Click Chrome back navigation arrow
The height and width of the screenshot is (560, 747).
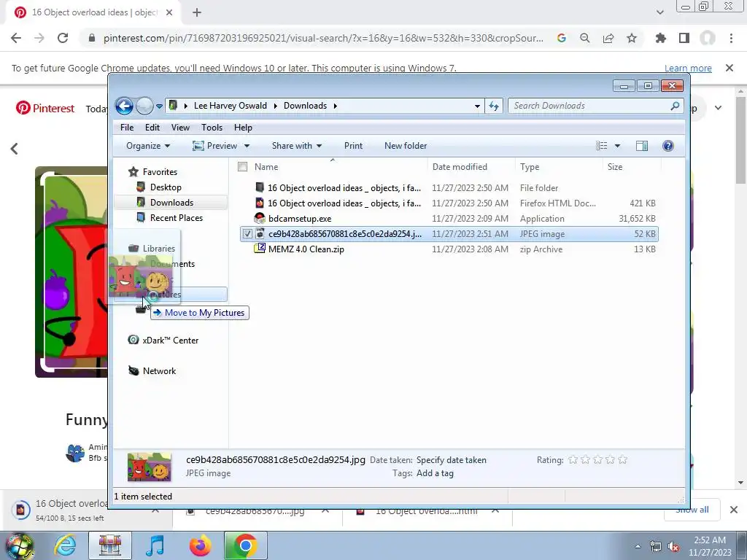(16, 38)
